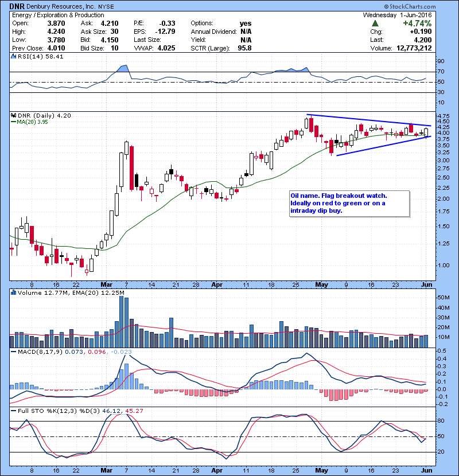The height and width of the screenshot is (476, 459).
Task: Click the Options value yes
Action: coord(246,24)
